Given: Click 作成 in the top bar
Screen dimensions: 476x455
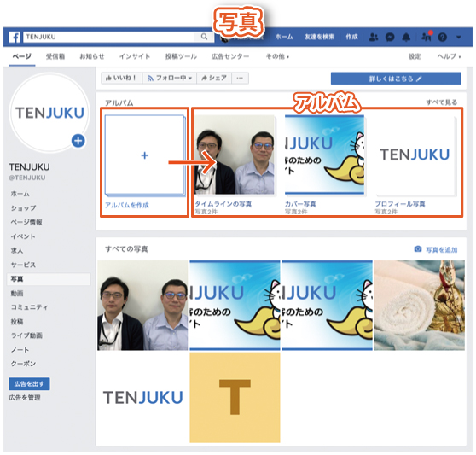Looking at the screenshot, I should [x=351, y=37].
